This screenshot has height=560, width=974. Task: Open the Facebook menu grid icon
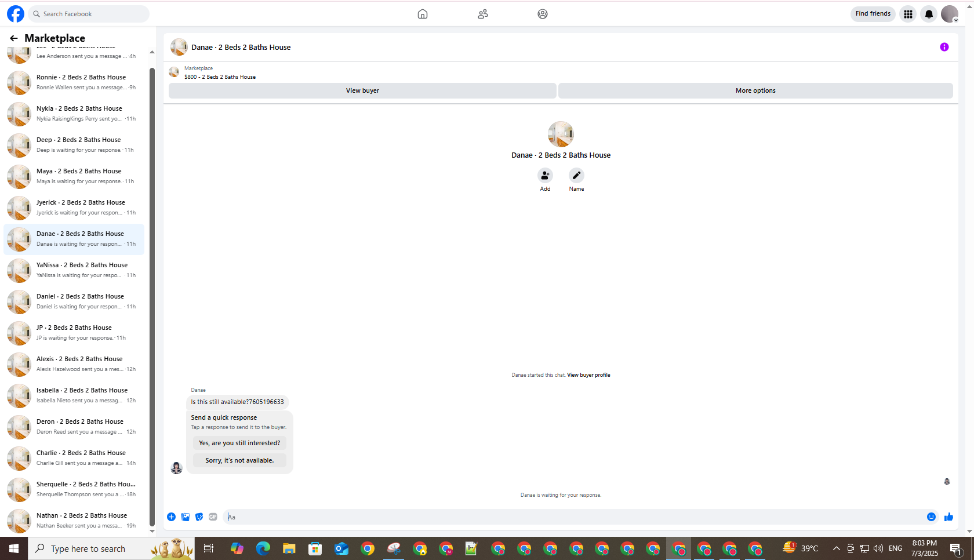click(908, 14)
